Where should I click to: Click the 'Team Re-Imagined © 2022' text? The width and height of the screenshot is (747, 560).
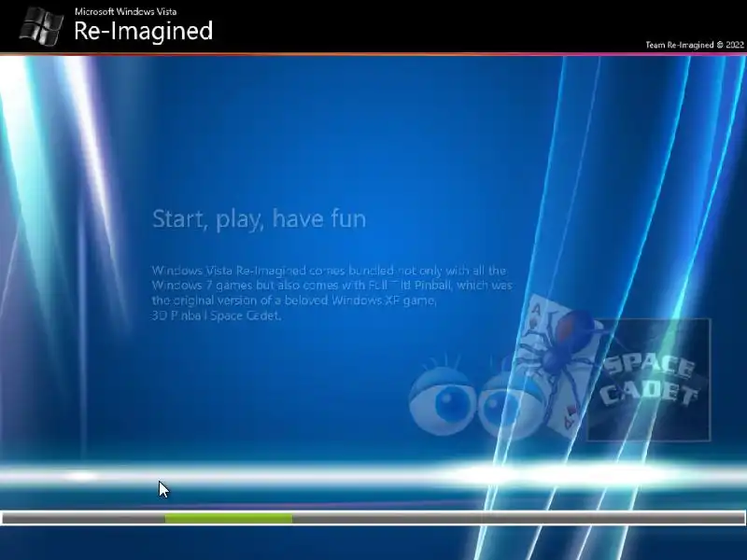695,45
